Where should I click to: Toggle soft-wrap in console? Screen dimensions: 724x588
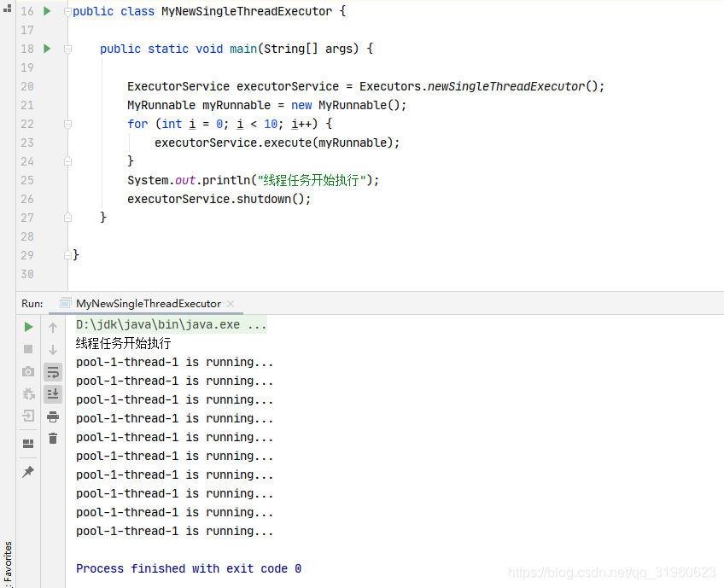[x=53, y=372]
